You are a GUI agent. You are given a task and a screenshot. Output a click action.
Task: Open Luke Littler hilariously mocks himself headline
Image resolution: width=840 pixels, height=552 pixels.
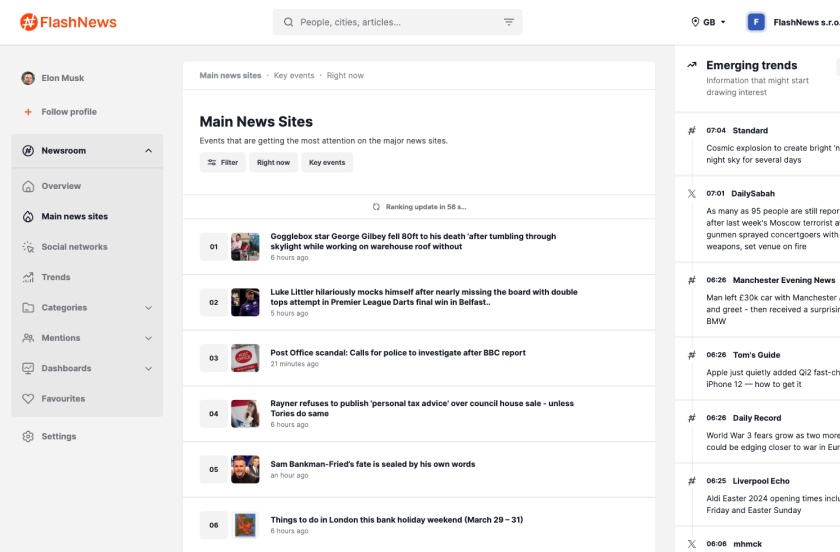424,297
